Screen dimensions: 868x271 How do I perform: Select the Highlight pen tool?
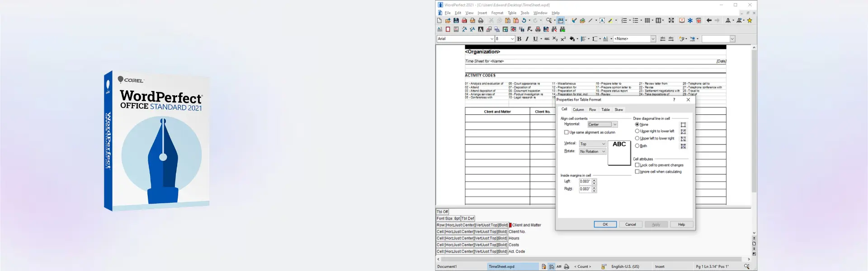tap(610, 20)
